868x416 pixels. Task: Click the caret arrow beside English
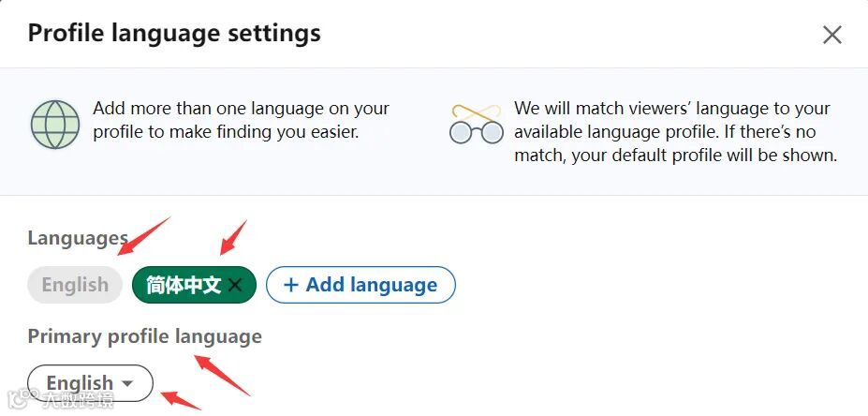click(128, 383)
